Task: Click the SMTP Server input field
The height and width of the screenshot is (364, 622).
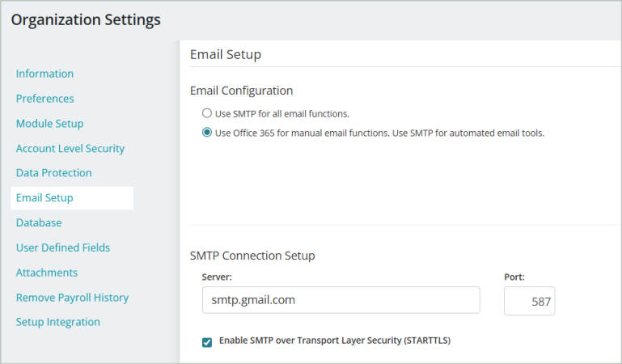Action: [x=341, y=300]
